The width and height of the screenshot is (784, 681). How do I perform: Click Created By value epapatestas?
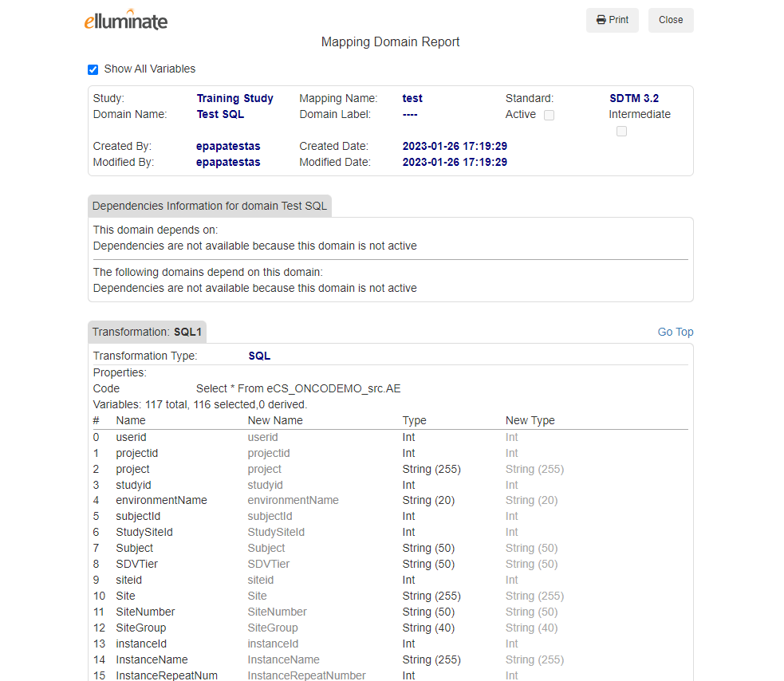pos(228,146)
